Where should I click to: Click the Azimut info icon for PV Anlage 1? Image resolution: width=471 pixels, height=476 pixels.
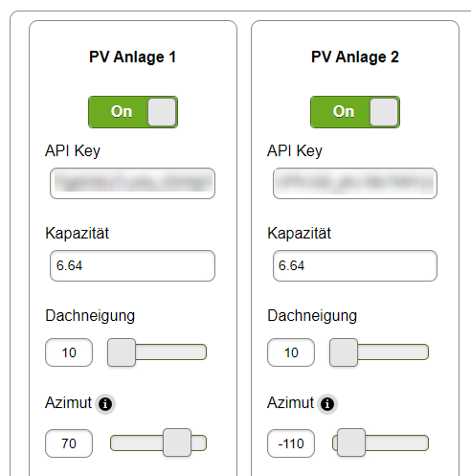point(105,404)
